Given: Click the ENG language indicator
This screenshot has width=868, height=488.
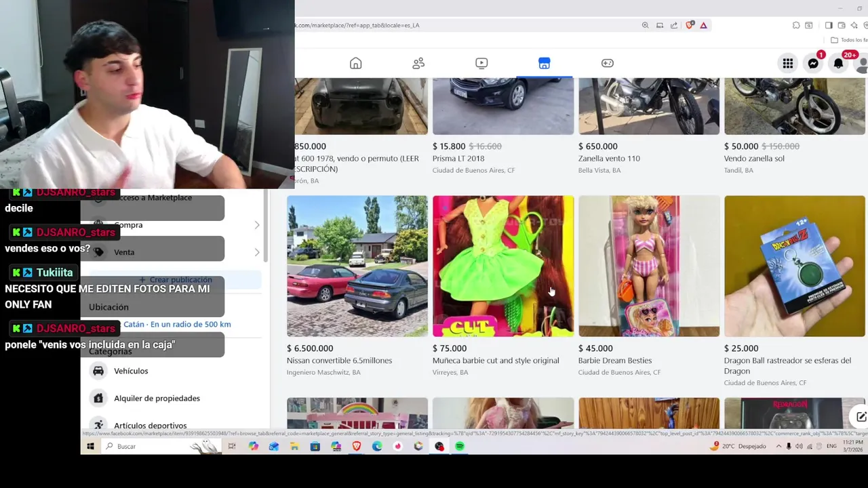Looking at the screenshot, I should 831,446.
